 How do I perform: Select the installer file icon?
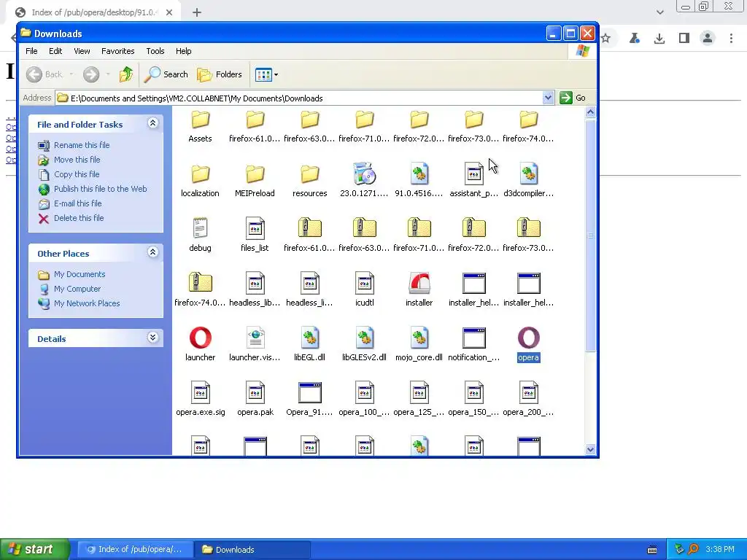click(x=419, y=284)
